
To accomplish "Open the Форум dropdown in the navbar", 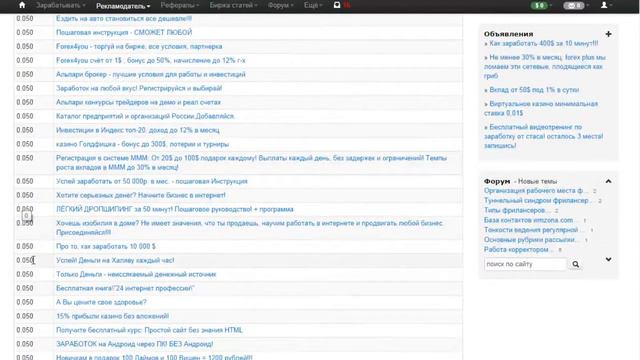I will pyautogui.click(x=280, y=5).
